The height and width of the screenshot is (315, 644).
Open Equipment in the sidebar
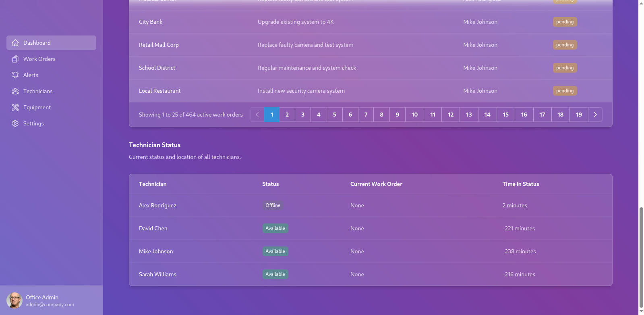click(51, 107)
